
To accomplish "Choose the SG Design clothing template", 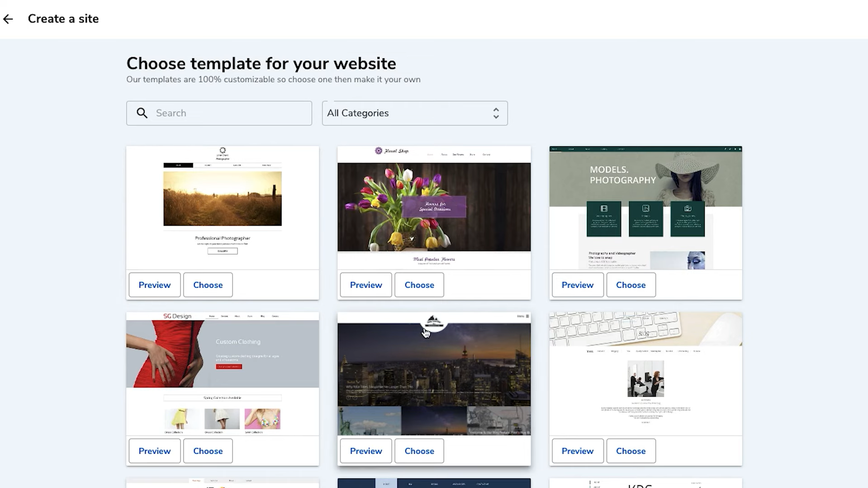I will 208,450.
